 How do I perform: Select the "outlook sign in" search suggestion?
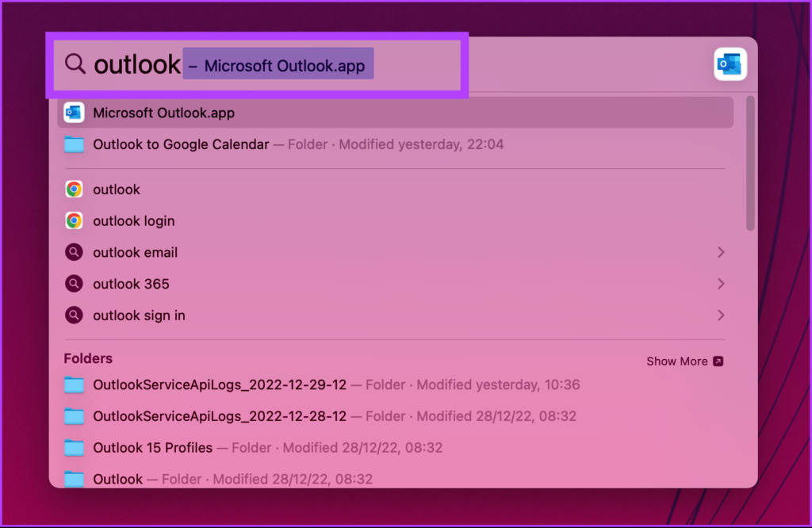point(395,316)
